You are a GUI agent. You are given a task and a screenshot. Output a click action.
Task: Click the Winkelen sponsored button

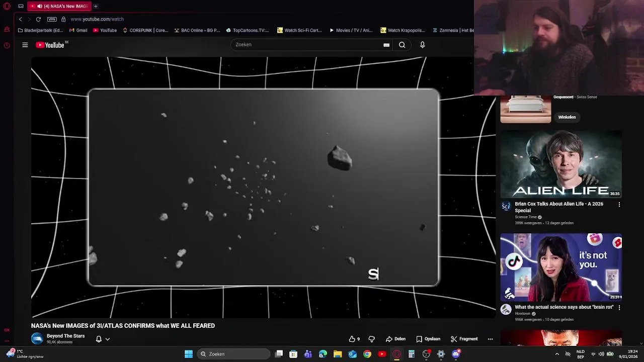[x=567, y=117]
